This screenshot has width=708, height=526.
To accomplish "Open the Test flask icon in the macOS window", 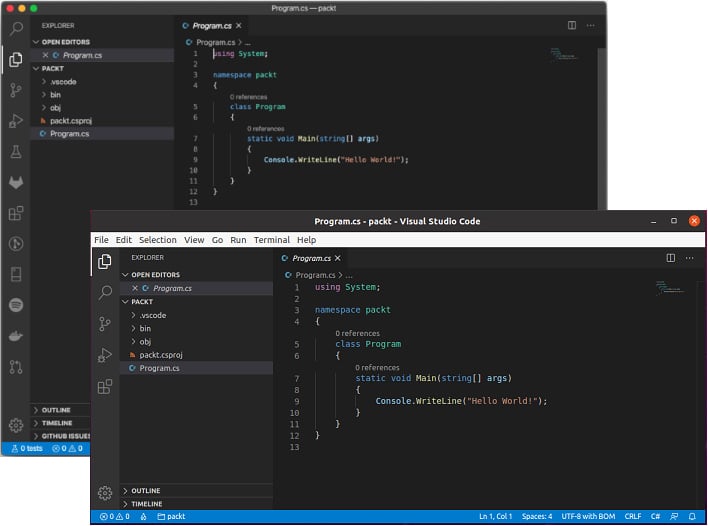I will (x=15, y=151).
